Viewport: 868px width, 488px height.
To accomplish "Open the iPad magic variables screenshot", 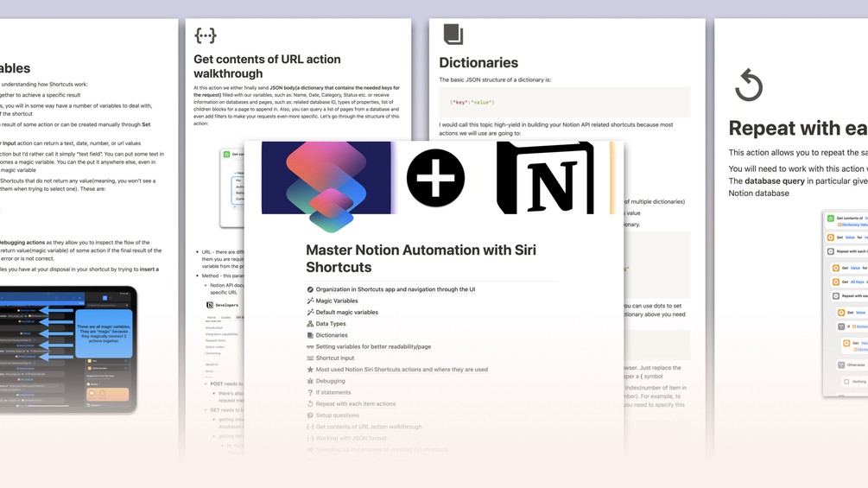I will tap(67, 350).
